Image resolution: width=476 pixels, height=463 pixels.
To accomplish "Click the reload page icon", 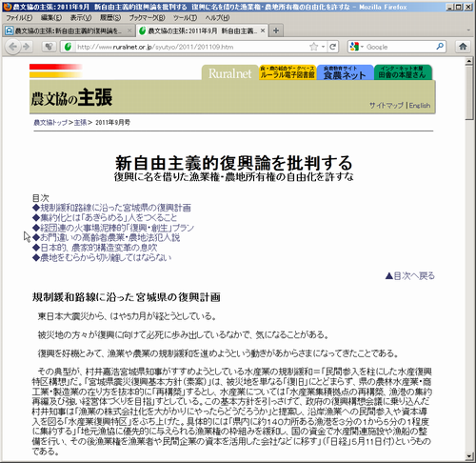I will (x=332, y=47).
